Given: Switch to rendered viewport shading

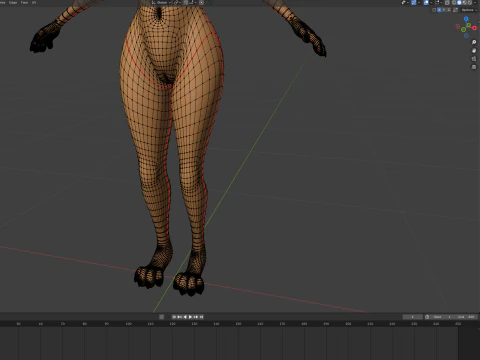Looking at the screenshot, I should point(470,2).
